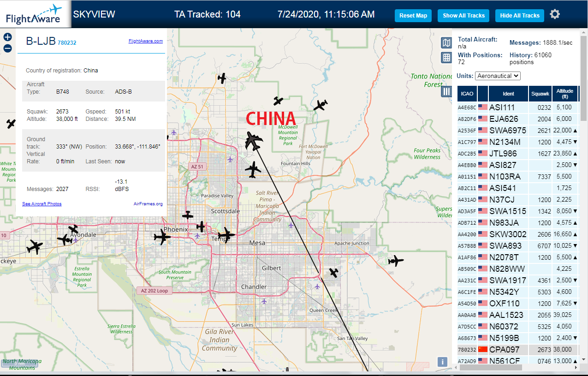Select the N103RA aircraft row
The width and height of the screenshot is (588, 376).
[x=517, y=176]
